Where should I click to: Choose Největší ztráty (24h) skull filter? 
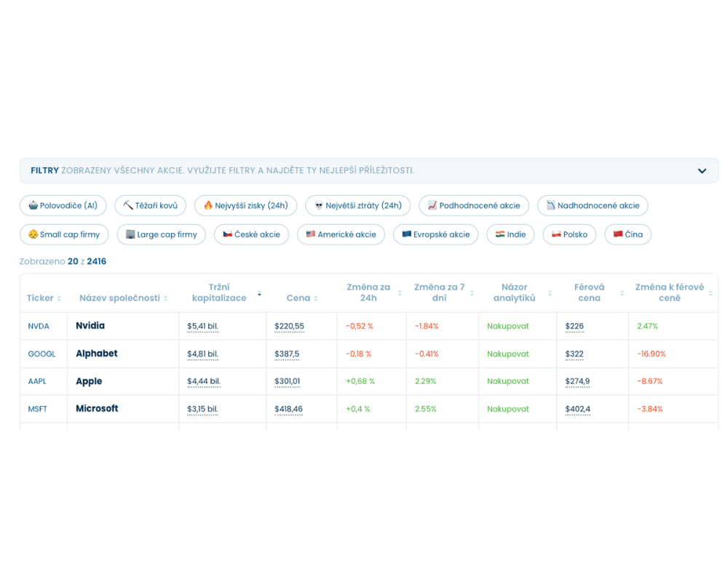358,206
